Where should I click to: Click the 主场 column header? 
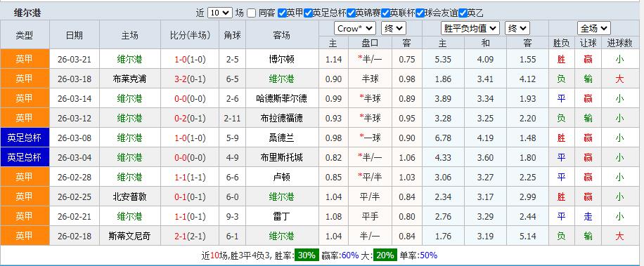pyautogui.click(x=129, y=35)
